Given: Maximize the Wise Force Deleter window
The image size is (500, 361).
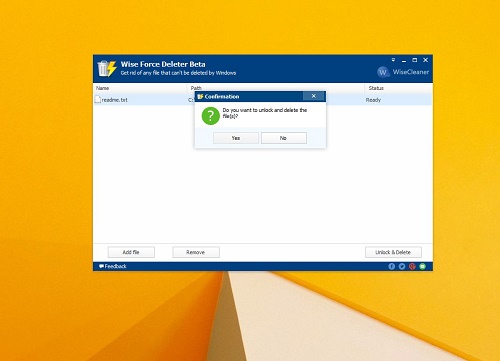Looking at the screenshot, I should pos(414,60).
